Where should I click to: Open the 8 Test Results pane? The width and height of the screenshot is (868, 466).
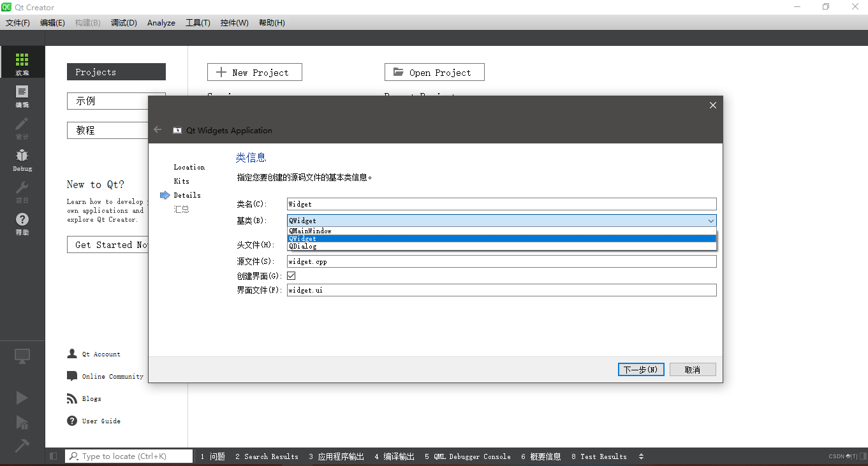[599, 456]
